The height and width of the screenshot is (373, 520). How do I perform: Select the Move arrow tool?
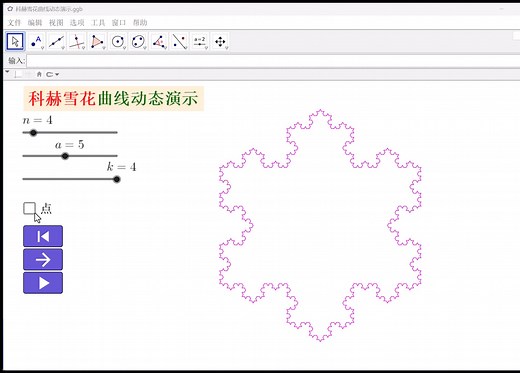(x=15, y=42)
